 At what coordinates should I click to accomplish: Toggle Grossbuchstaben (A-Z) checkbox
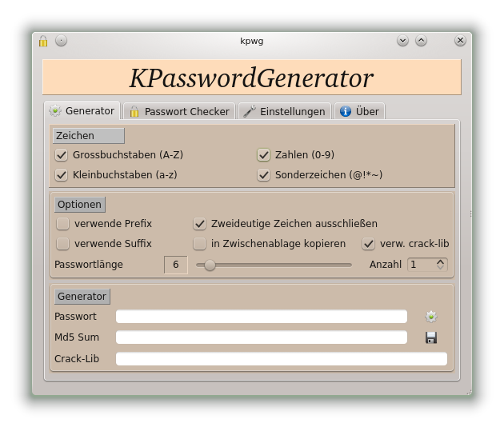pos(61,155)
